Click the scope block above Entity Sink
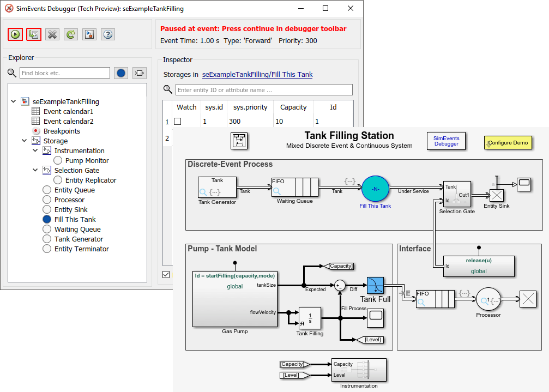549x392 pixels. tap(524, 184)
